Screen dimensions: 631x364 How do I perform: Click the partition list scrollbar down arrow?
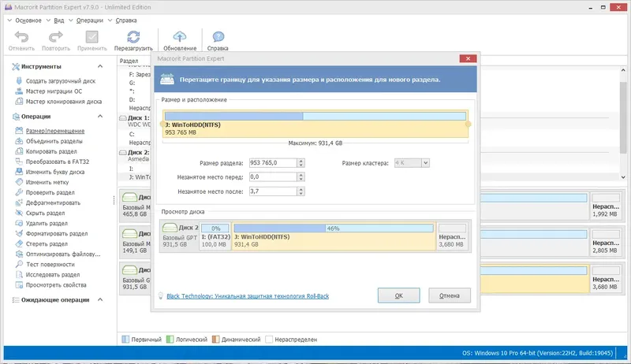(623, 177)
